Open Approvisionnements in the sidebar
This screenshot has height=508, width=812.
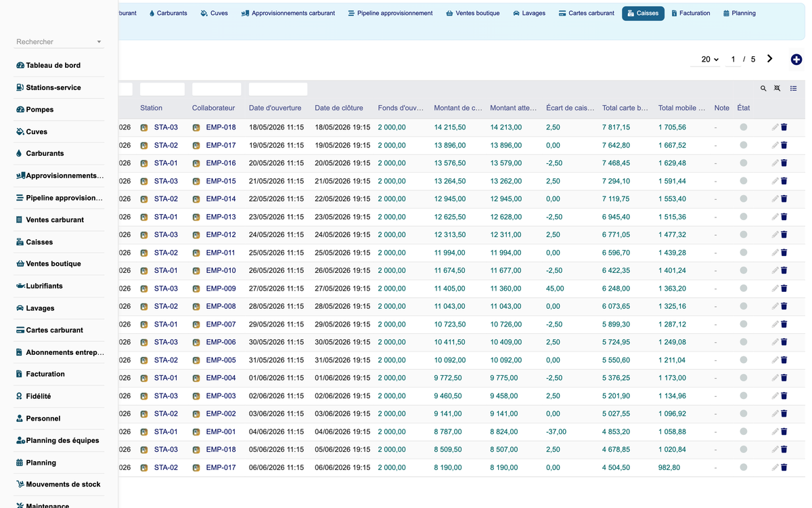(x=60, y=175)
